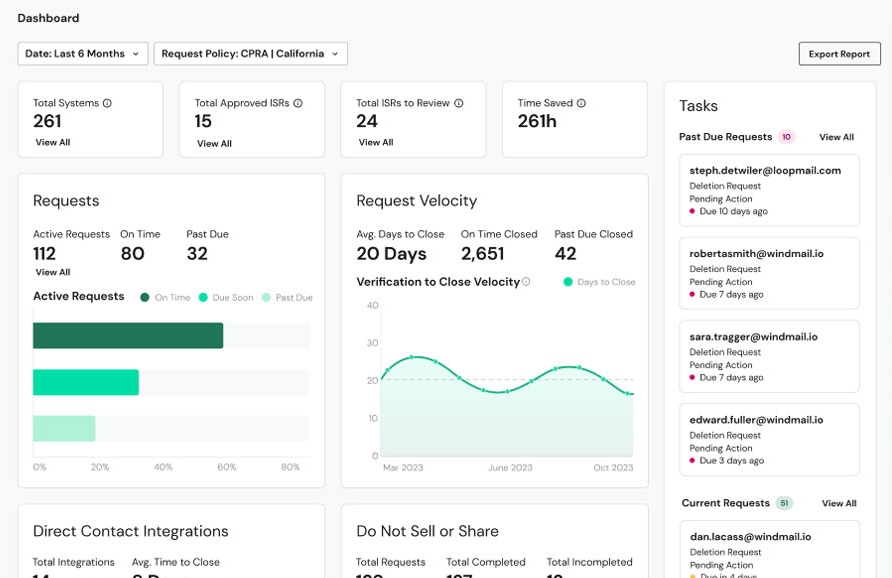The height and width of the screenshot is (578, 892).
Task: Click the Do Not Sell or Share heading
Action: coord(428,531)
